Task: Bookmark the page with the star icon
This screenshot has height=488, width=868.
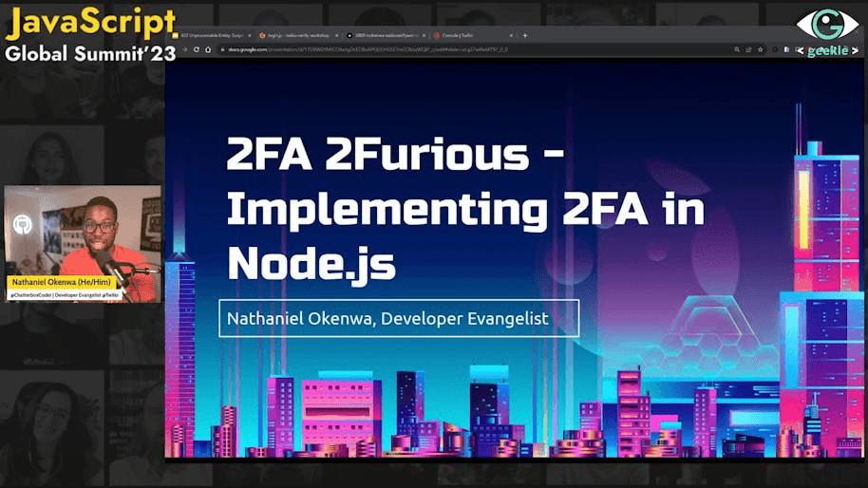Action: click(760, 49)
